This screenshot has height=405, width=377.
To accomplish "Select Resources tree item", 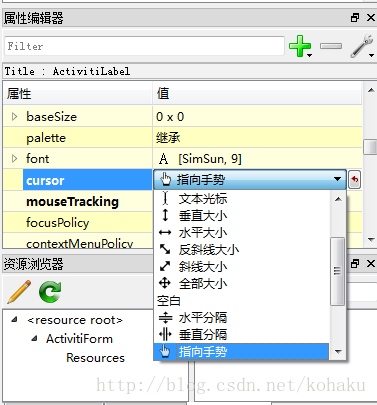I will pos(95,357).
